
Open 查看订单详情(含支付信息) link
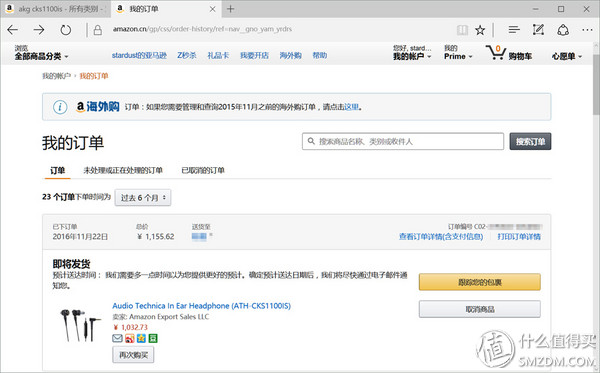point(441,237)
